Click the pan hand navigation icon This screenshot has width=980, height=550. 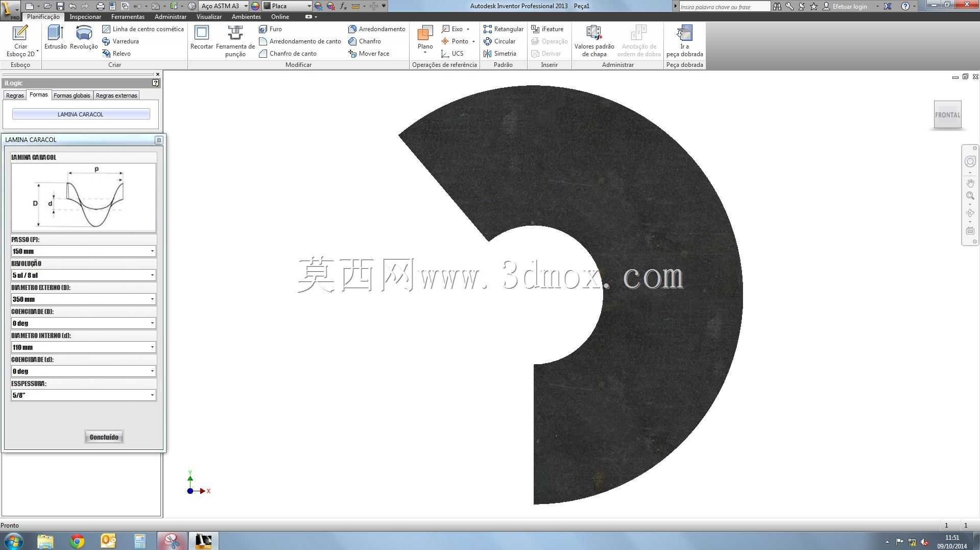970,183
